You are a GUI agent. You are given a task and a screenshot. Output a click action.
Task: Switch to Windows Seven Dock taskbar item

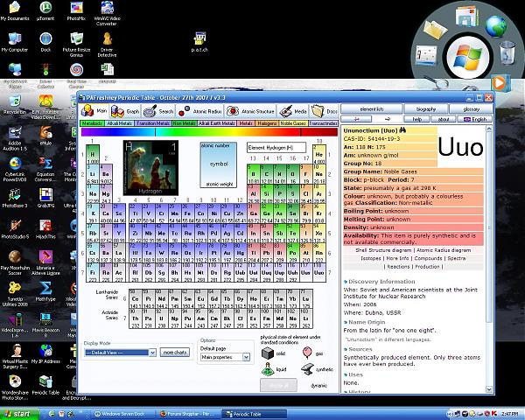tap(122, 414)
